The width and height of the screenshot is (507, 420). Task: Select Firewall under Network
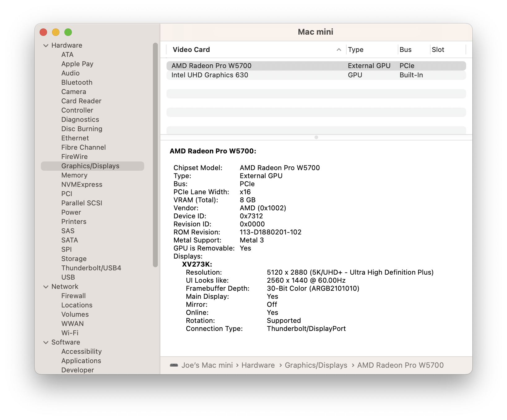click(74, 296)
